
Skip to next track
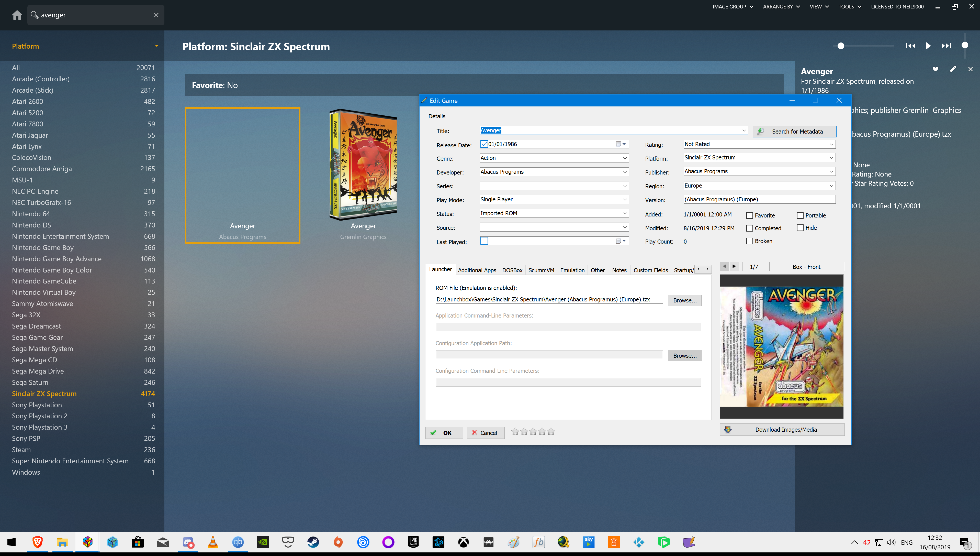[x=947, y=46]
